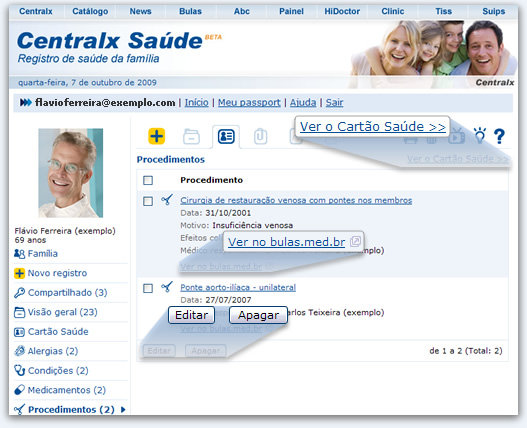The image size is (527, 428).
Task: Open Bulas in top navigation
Action: 190,11
